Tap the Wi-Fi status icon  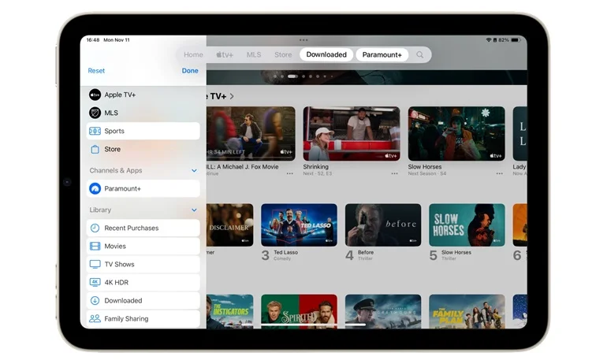[489, 40]
